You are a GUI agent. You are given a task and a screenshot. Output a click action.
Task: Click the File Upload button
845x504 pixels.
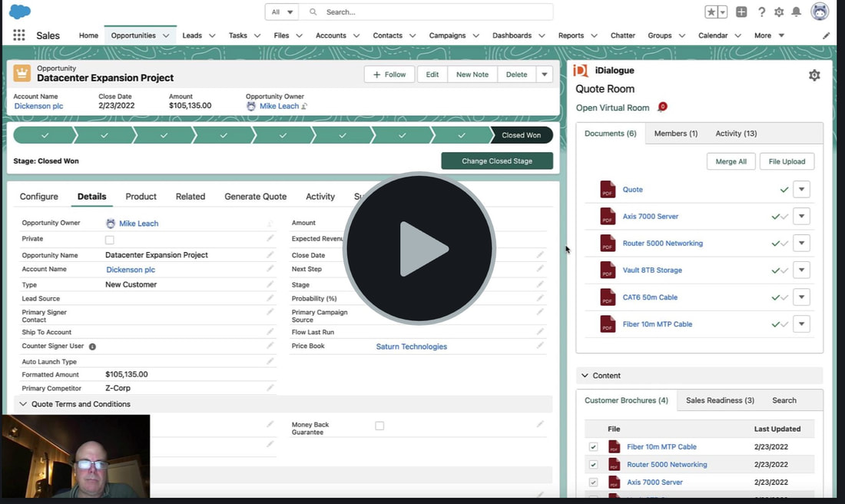[x=787, y=161]
